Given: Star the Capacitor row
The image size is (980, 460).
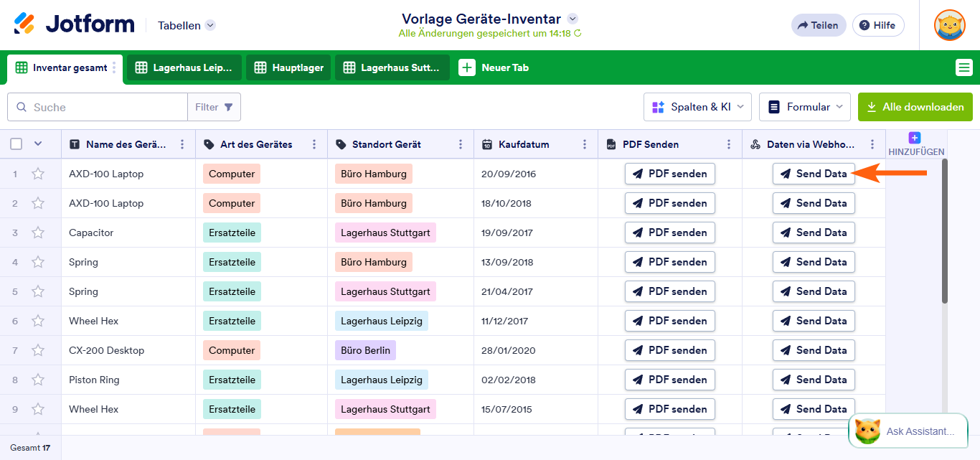Looking at the screenshot, I should (38, 232).
